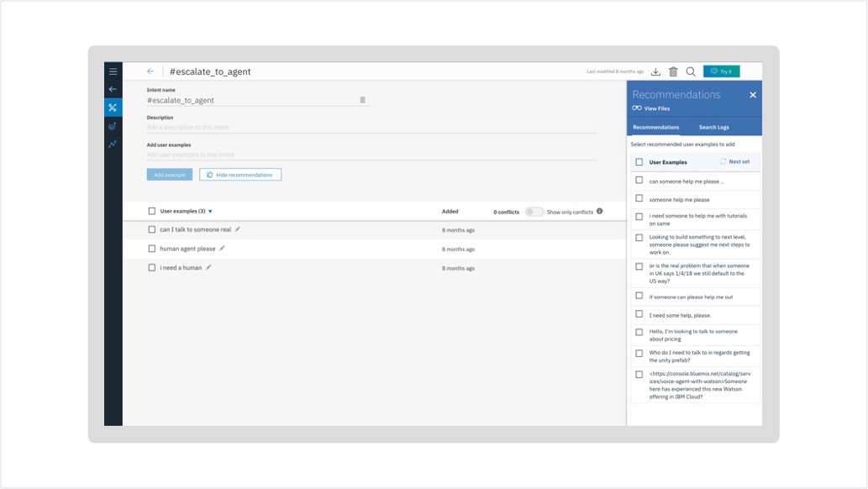
Task: Check 'or is the real problem' recommendation box
Action: pyautogui.click(x=639, y=266)
